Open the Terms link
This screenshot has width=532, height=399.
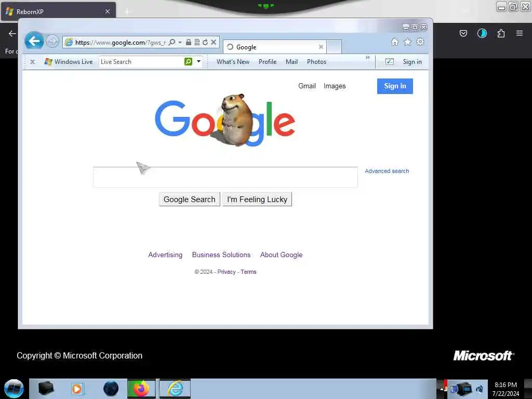(x=248, y=272)
